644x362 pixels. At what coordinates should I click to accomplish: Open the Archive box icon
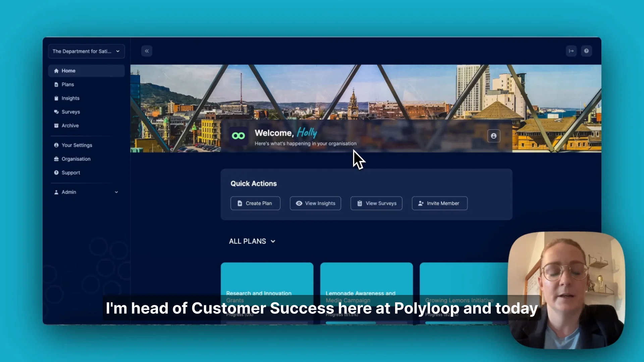coord(56,126)
